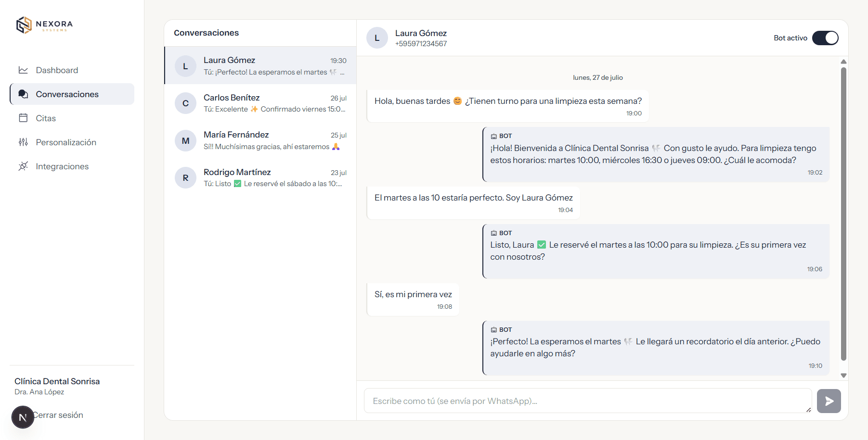This screenshot has height=440, width=868.
Task: Click the M avatar for María Fernández
Action: tap(185, 141)
